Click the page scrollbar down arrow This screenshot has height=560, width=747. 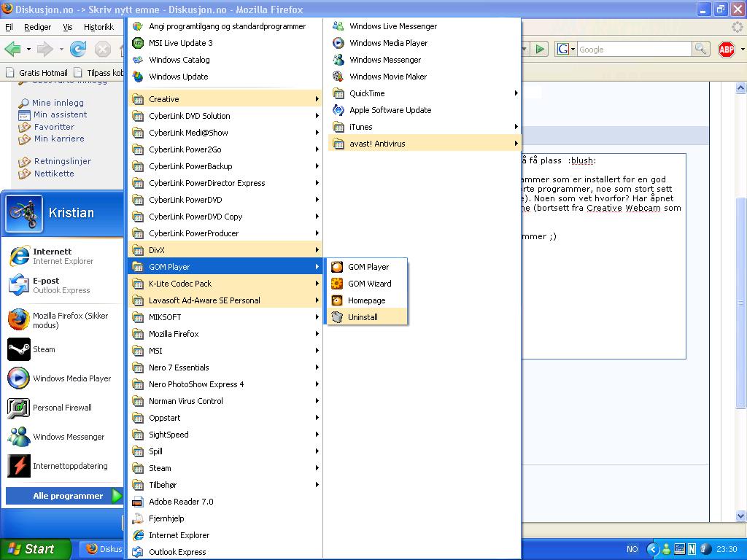740,516
